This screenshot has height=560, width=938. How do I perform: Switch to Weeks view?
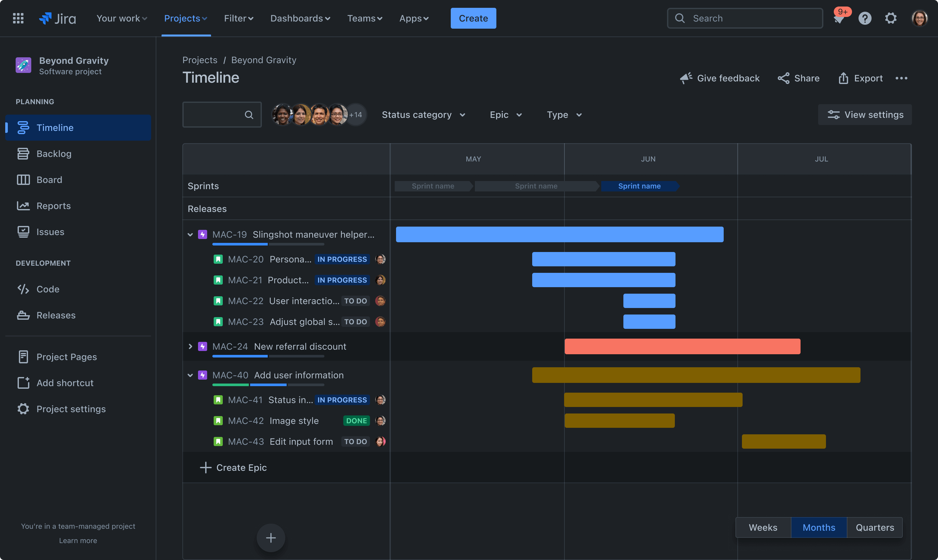(763, 527)
